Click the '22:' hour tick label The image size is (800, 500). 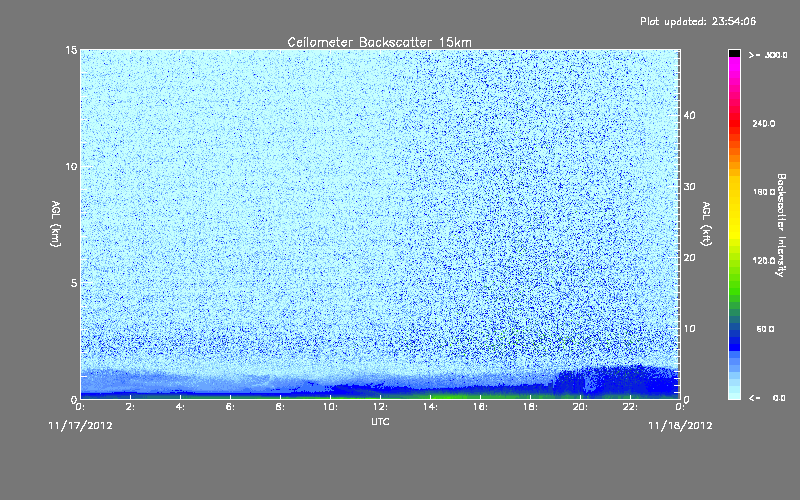[x=630, y=407]
